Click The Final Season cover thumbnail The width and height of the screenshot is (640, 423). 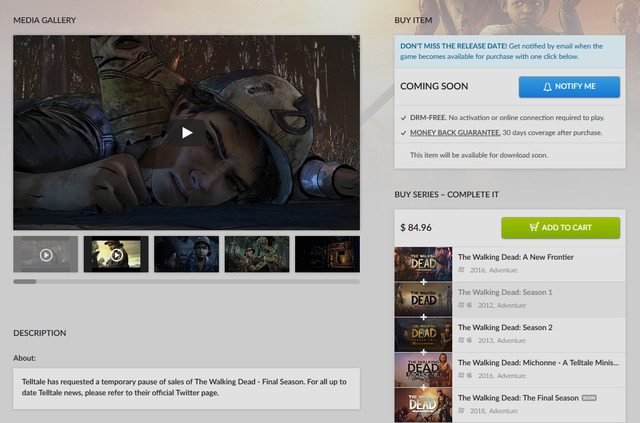(x=423, y=405)
